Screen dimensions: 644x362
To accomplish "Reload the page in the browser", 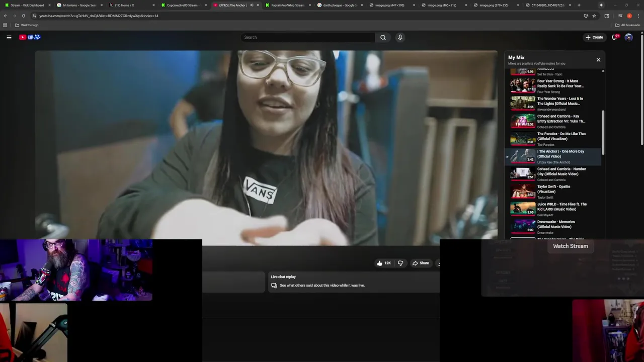I will coord(23,16).
